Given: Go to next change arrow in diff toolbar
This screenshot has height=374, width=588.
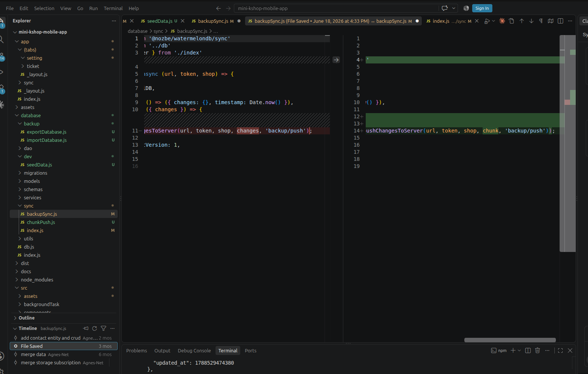Looking at the screenshot, I should pos(531,21).
